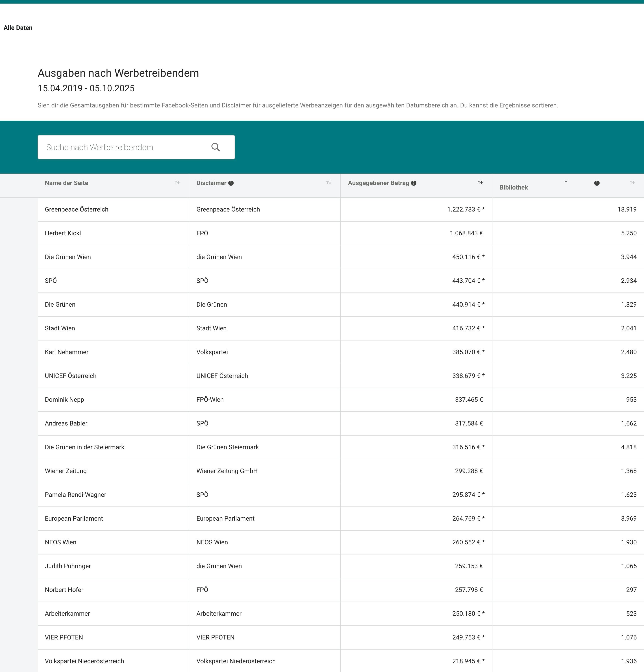Viewport: 644px width, 672px height.
Task: Sort by Bibliothek column arrows
Action: point(632,182)
